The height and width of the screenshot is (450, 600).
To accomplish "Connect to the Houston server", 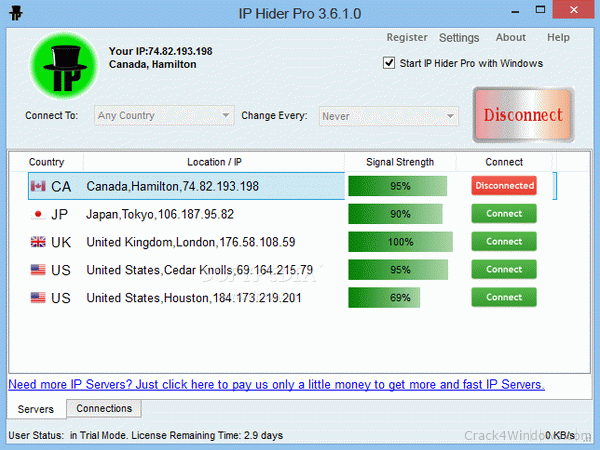I will [x=504, y=297].
